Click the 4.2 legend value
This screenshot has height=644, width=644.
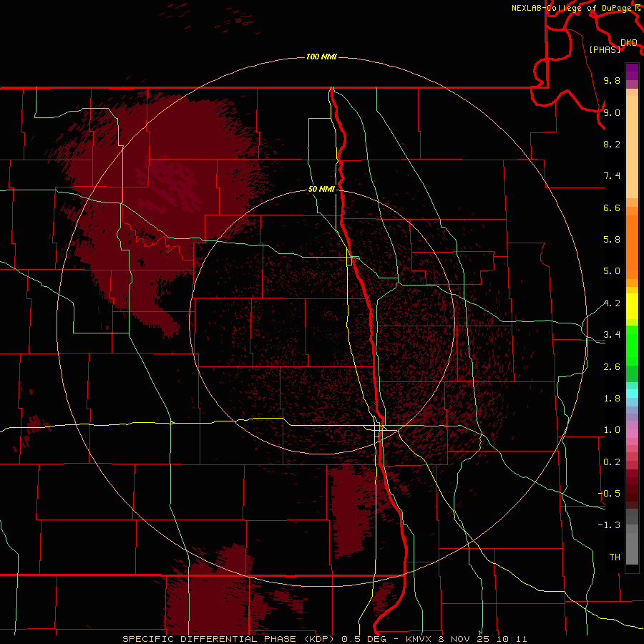tap(612, 303)
